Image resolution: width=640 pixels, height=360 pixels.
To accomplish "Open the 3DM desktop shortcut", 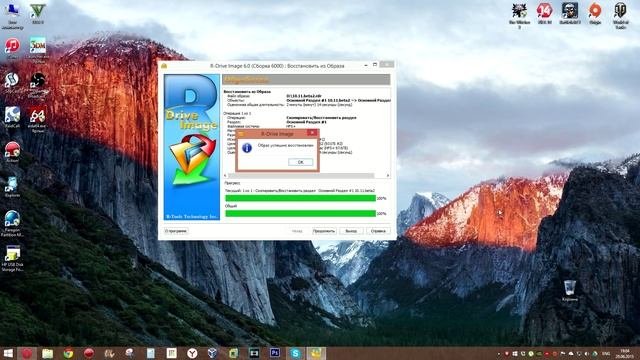I will click(38, 50).
